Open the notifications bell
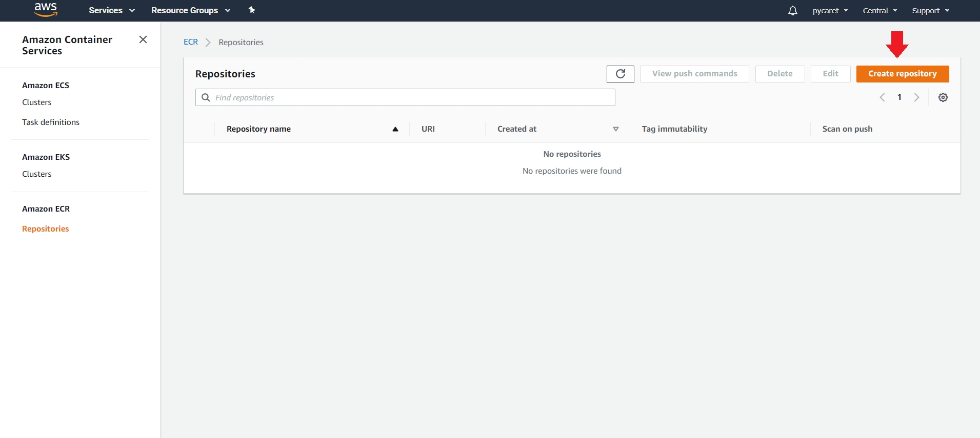 792,11
